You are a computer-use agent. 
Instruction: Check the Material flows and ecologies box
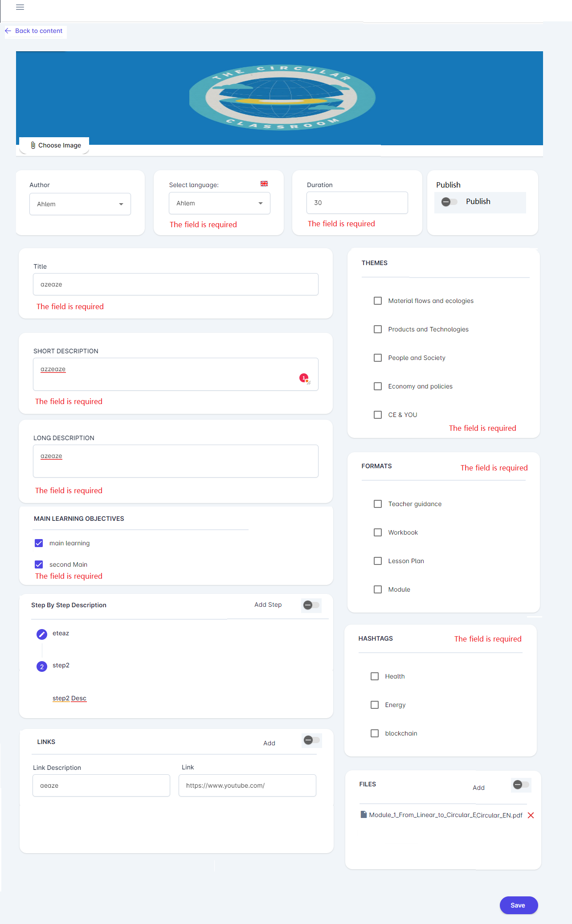[378, 301]
